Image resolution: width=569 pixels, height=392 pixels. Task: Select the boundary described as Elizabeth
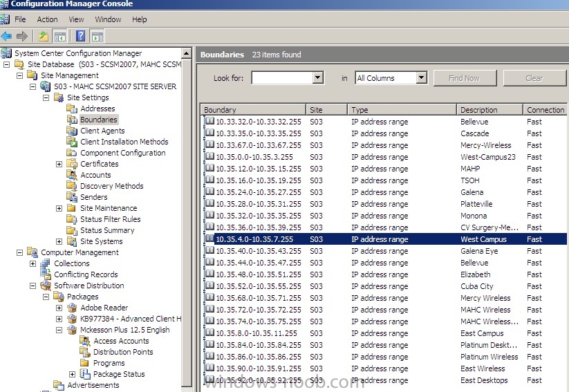384,274
